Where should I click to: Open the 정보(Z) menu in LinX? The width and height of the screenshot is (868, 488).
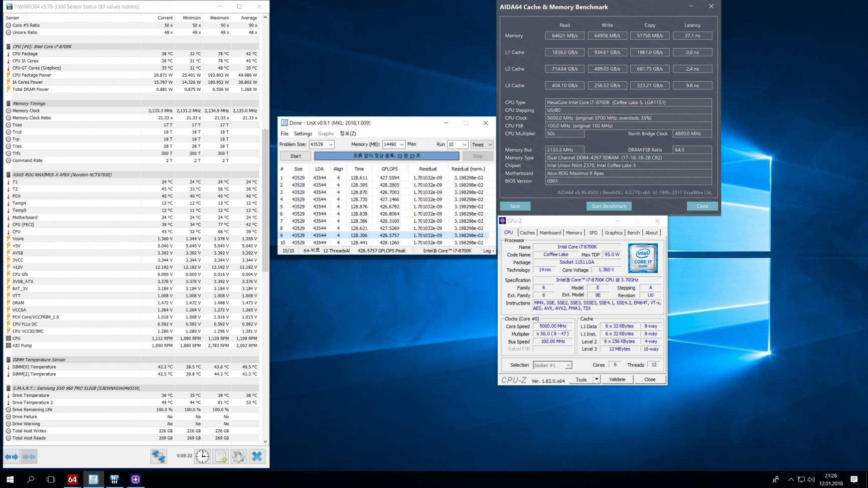(x=348, y=133)
